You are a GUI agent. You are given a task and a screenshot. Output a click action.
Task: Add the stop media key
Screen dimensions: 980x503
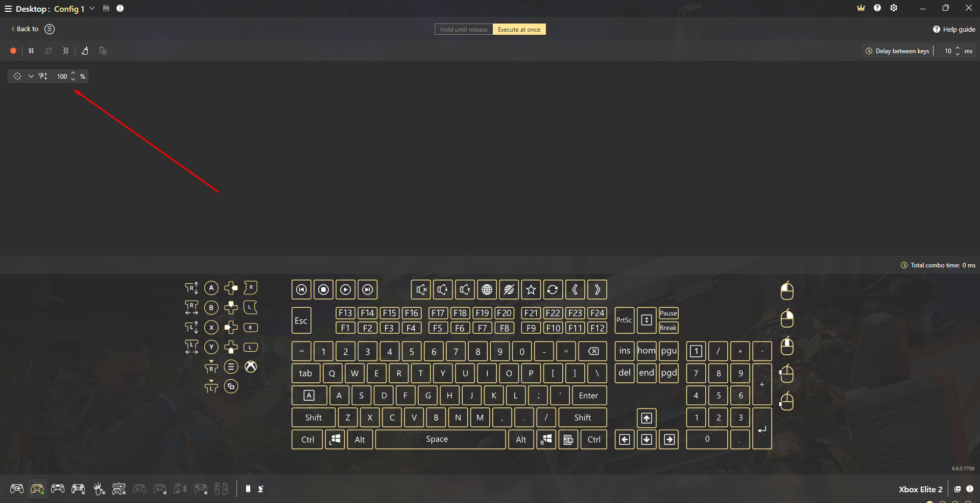(x=323, y=290)
